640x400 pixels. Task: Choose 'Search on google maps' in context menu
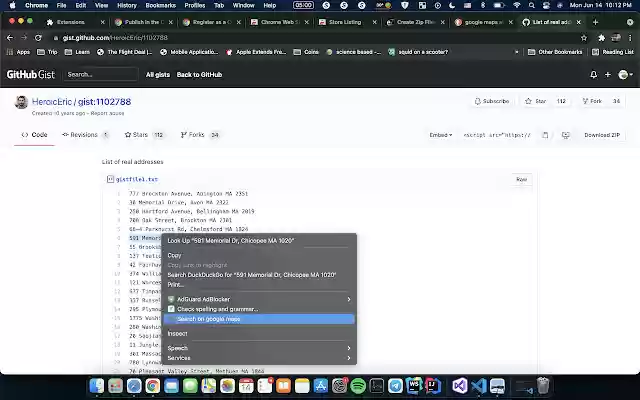(259, 319)
